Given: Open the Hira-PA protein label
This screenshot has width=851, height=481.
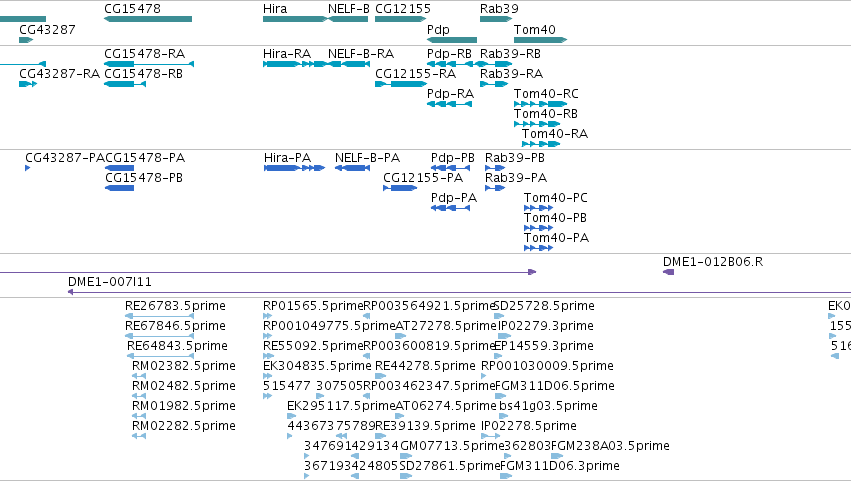Looking at the screenshot, I should click(x=288, y=158).
